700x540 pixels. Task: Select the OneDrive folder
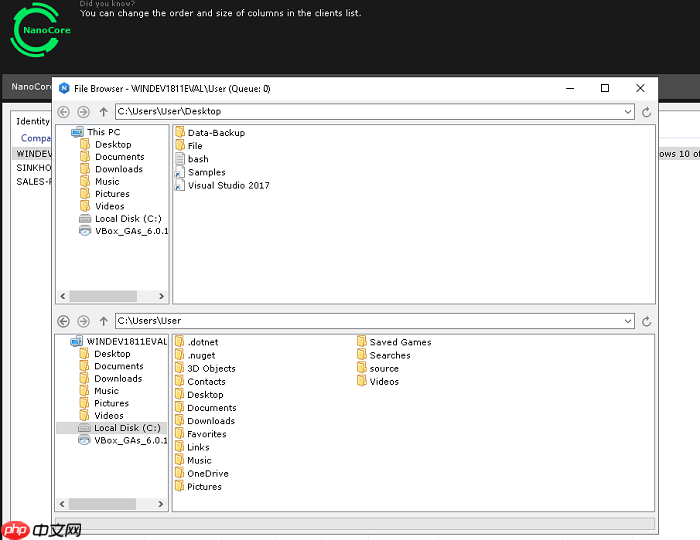coord(201,474)
